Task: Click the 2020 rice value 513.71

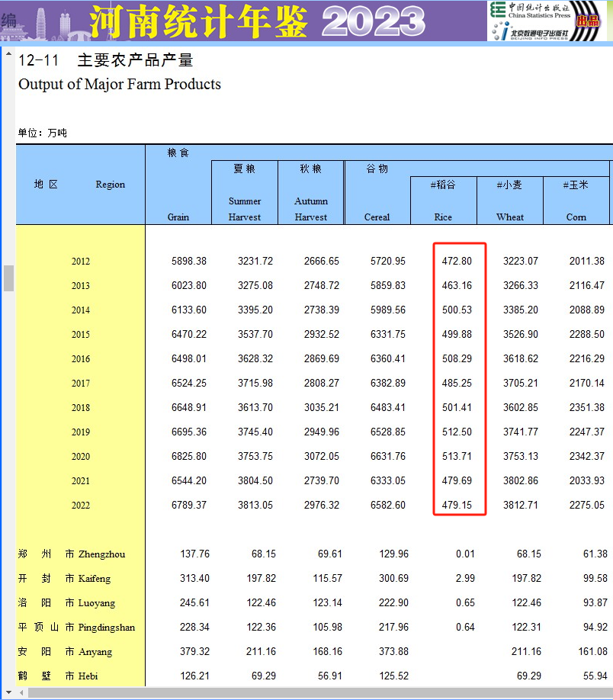Action: tap(457, 457)
